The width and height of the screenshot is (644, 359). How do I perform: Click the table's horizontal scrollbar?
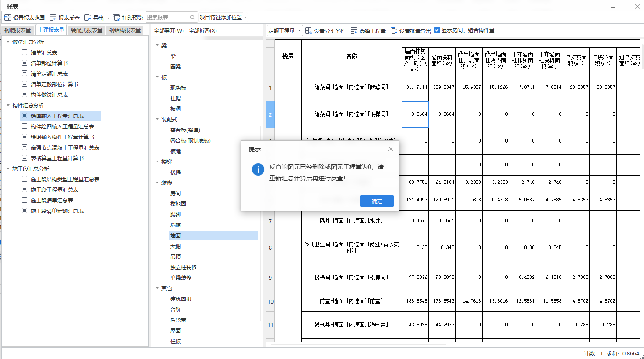click(359, 344)
